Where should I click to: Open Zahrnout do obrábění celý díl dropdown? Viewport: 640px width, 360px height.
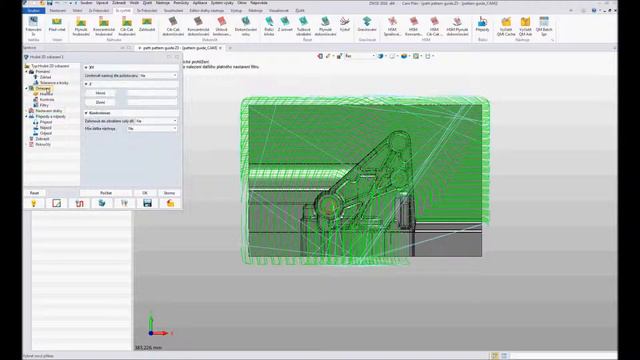(156, 121)
